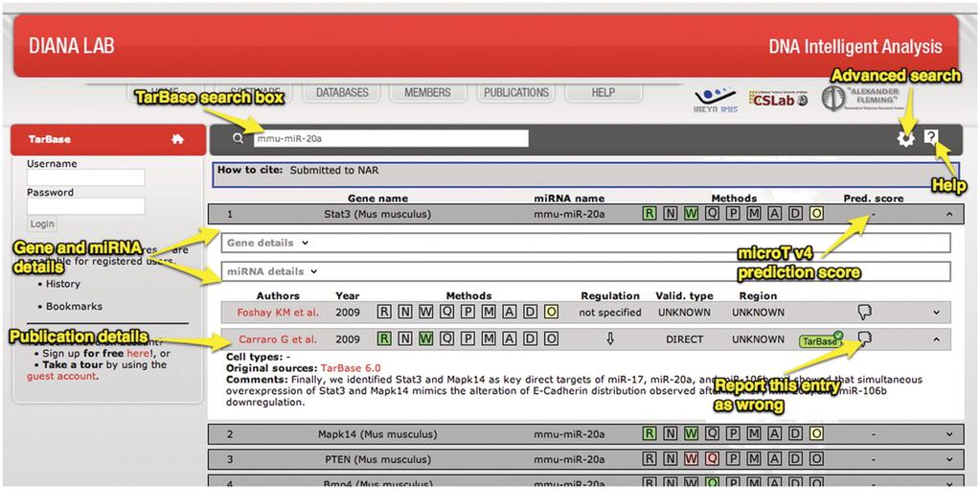Open the PUBLICATIONS menu
The height and width of the screenshot is (489, 980).
tap(515, 93)
